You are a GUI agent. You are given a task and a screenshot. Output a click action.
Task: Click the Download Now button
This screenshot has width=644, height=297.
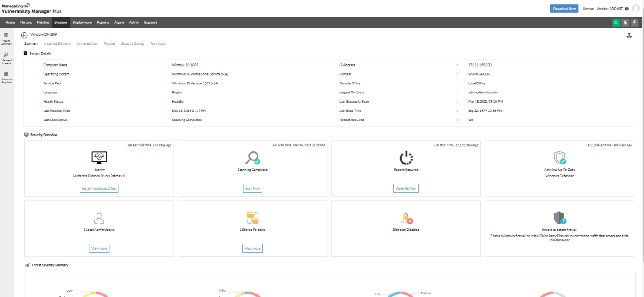[564, 8]
